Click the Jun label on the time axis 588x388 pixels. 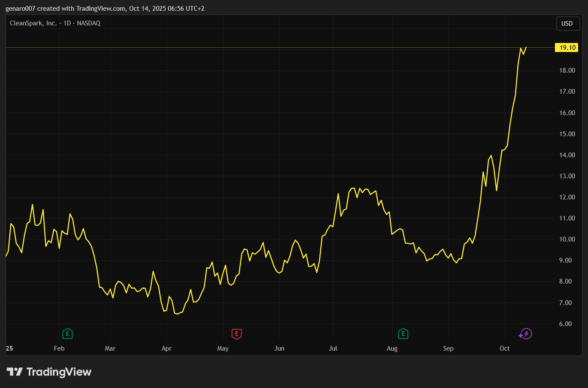tap(279, 348)
